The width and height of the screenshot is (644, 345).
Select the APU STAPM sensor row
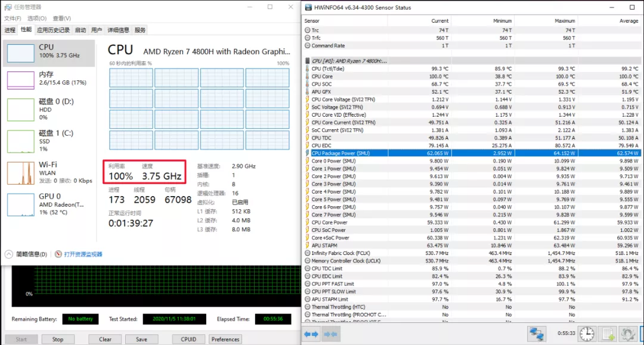tap(472, 245)
